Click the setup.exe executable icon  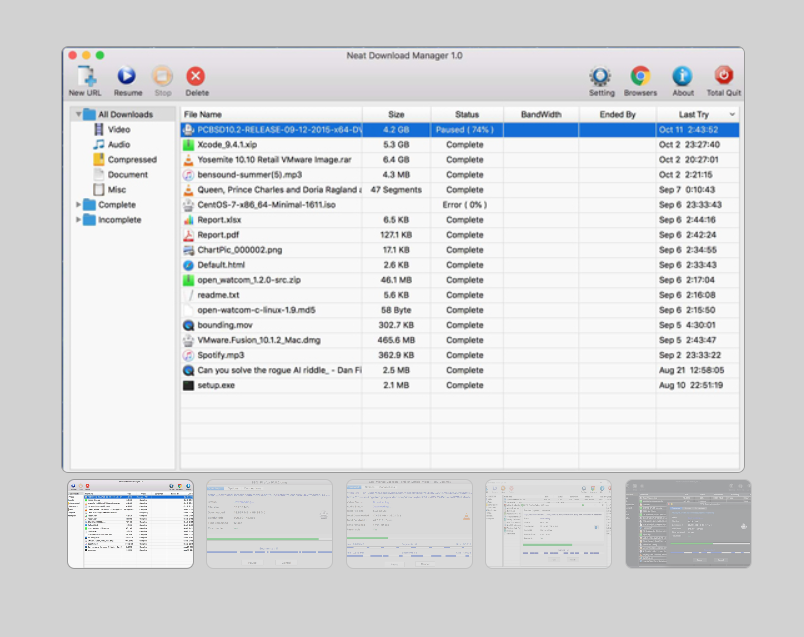pos(189,385)
